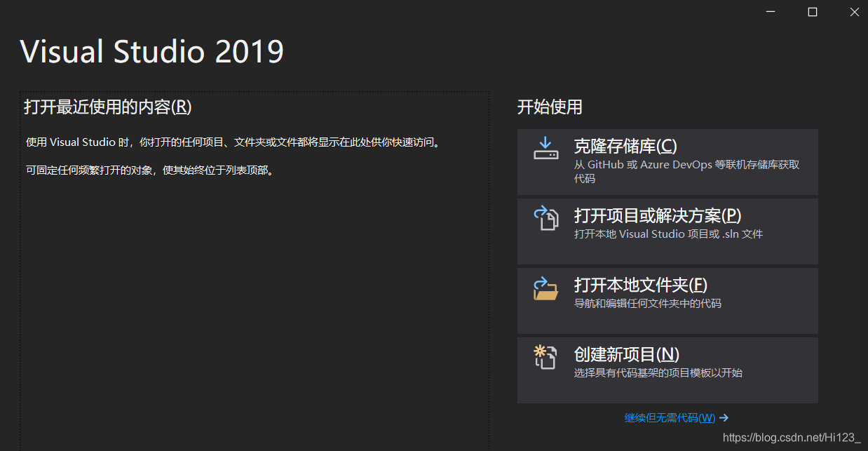Select 打开项目或解决方案(P) option
This screenshot has width=868, height=451.
[667, 231]
